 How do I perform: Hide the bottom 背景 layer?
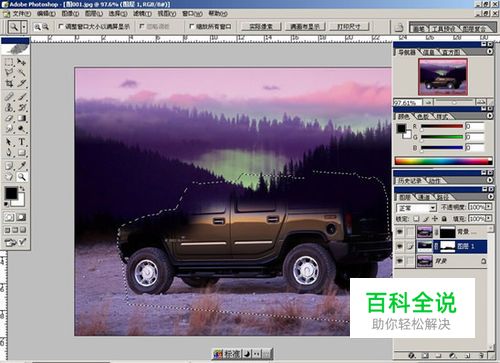(399, 261)
